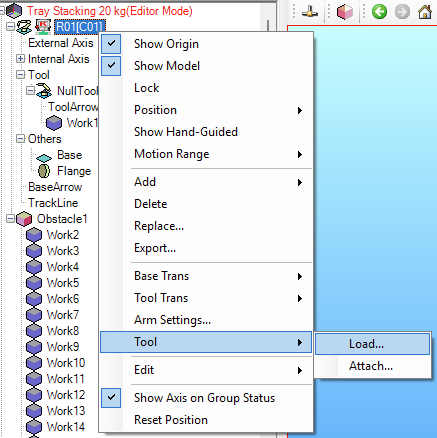Click the pink cube toolbar icon
Viewport: 437px width, 438px height.
click(345, 12)
